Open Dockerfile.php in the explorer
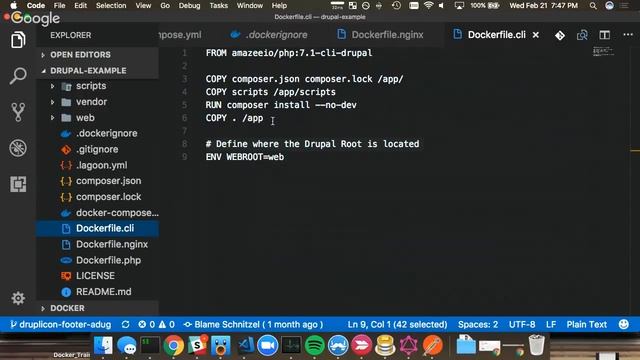Viewport: 640px width, 360px height. 97,260
